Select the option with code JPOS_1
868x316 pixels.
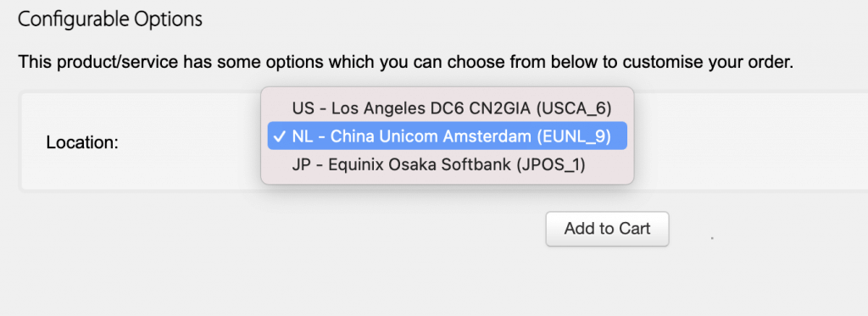pyautogui.click(x=448, y=164)
